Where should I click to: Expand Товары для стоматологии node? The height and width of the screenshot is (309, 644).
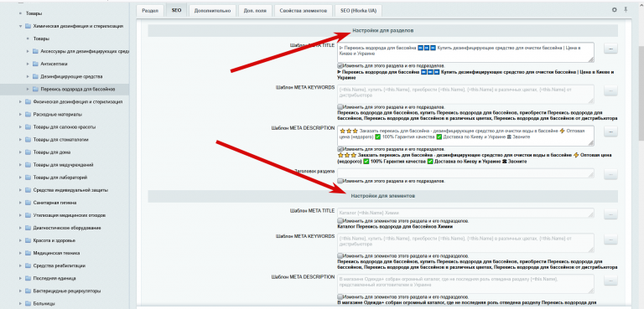tap(20, 140)
